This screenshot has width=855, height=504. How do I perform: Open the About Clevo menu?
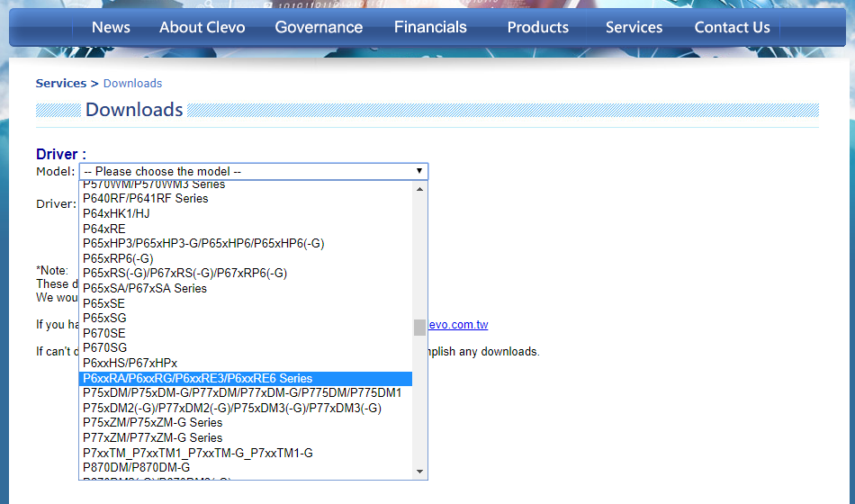pyautogui.click(x=202, y=27)
